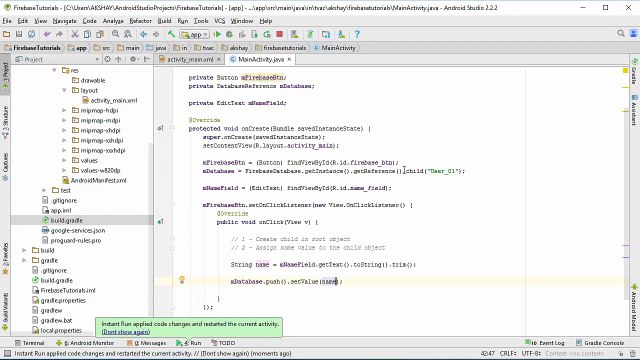Open Help with question mark icon

click(x=357, y=34)
